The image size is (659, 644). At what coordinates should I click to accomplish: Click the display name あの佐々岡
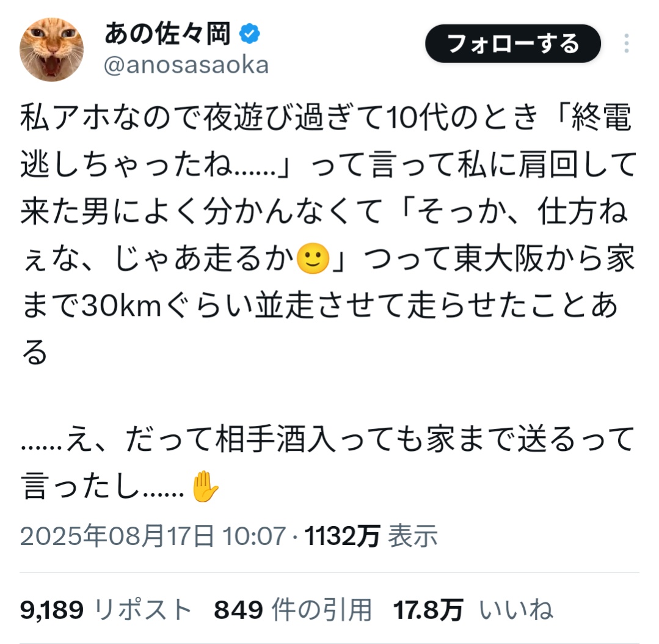[168, 34]
